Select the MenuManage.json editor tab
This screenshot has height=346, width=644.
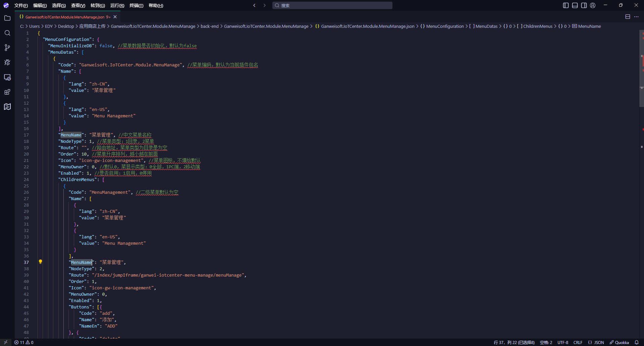[65, 17]
